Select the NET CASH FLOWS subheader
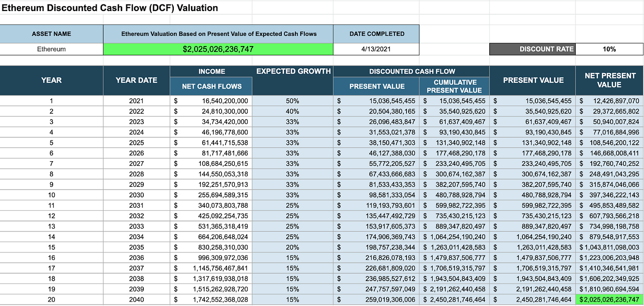644x306 pixels. click(211, 86)
